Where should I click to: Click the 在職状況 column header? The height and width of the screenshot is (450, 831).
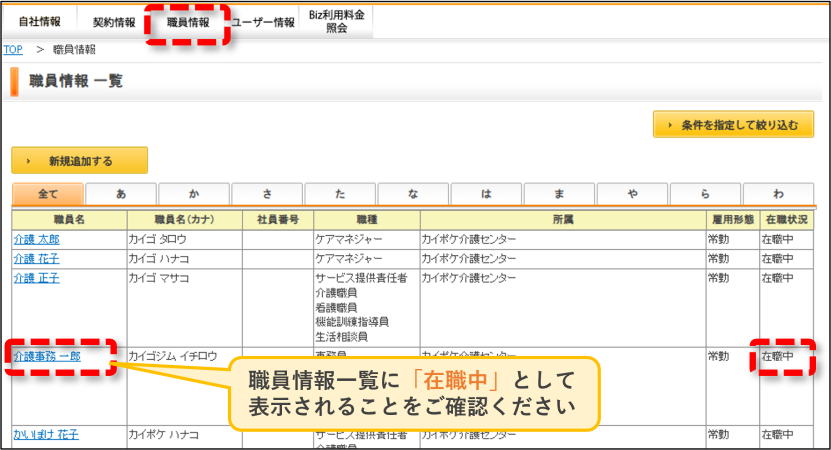786,219
